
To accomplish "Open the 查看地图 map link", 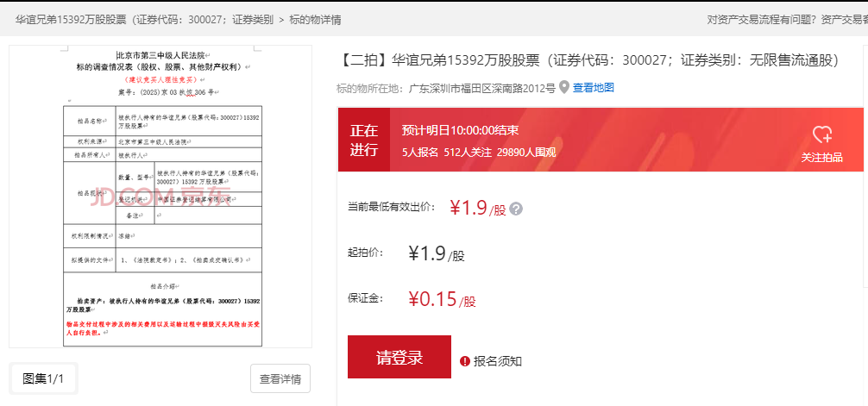I will pyautogui.click(x=593, y=87).
